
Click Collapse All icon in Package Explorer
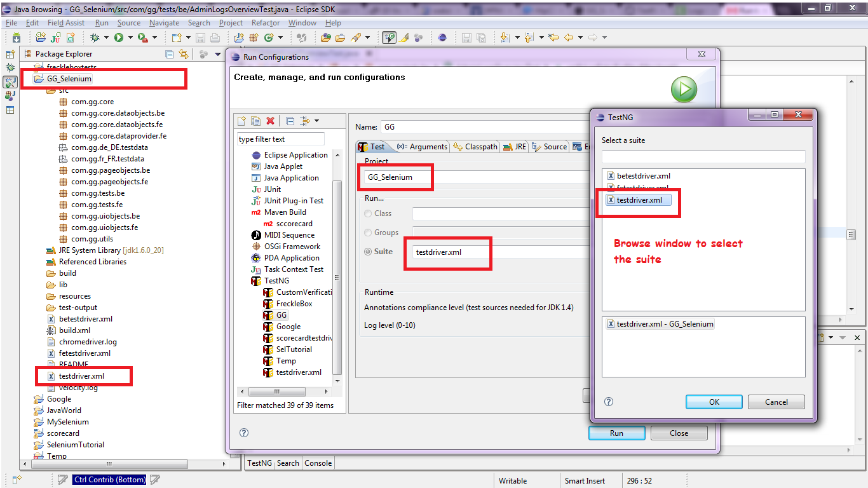(170, 54)
